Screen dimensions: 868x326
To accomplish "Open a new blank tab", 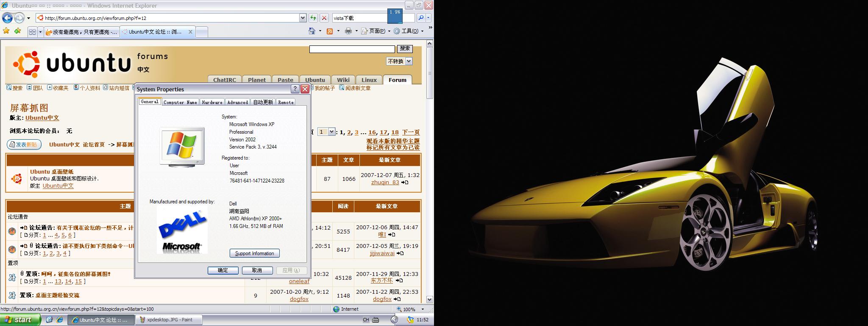I will pos(202,32).
